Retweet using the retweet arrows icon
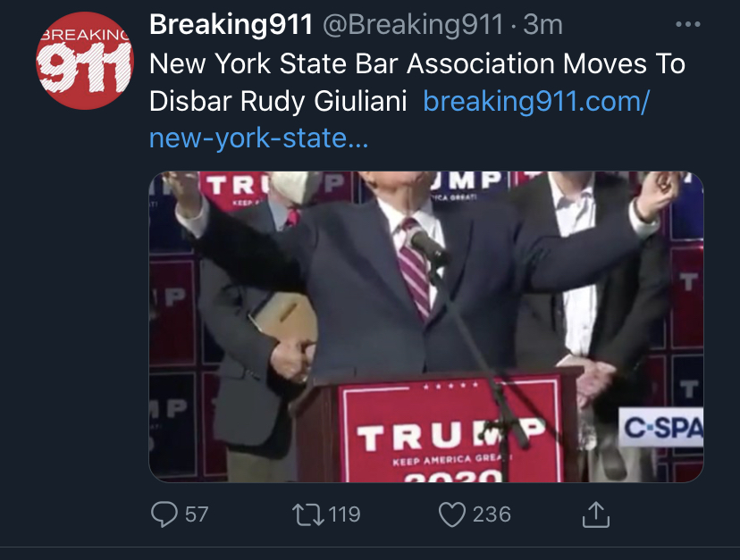 [307, 514]
